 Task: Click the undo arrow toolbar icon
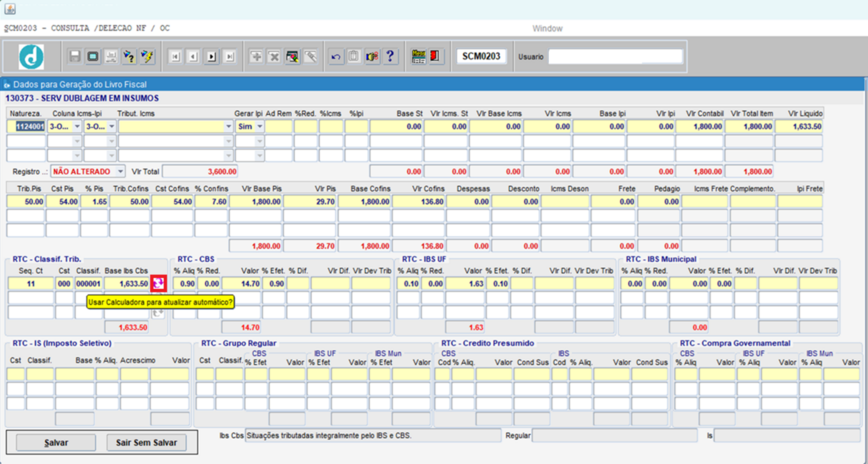[336, 57]
